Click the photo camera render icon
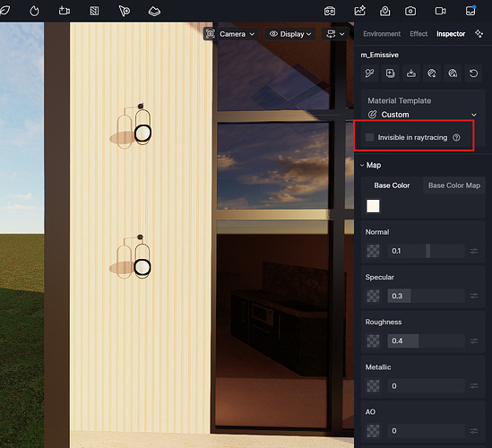 coord(410,12)
